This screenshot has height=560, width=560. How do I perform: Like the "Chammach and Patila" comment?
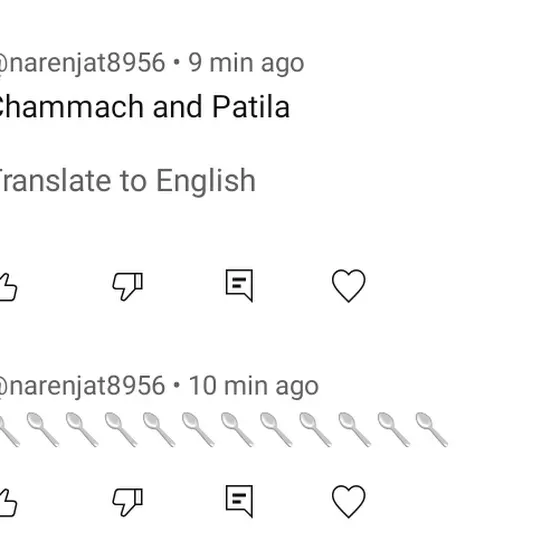(x=8, y=287)
